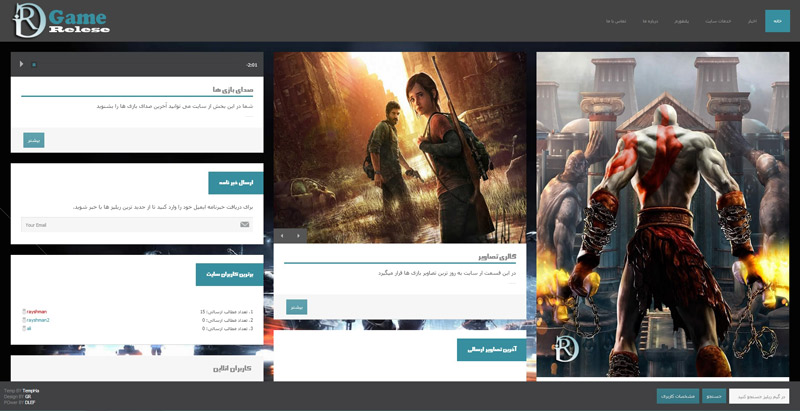Show previous image in the slideshow

282,236
